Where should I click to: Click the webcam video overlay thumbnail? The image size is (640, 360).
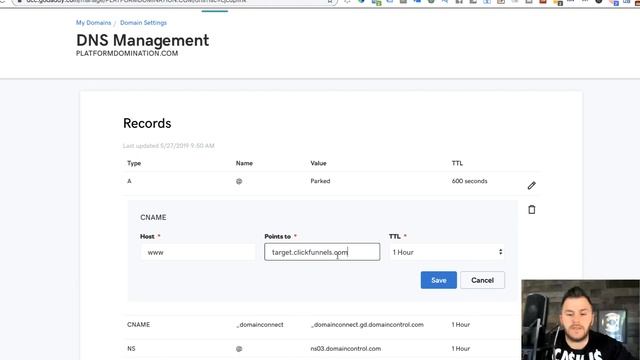[x=580, y=320]
